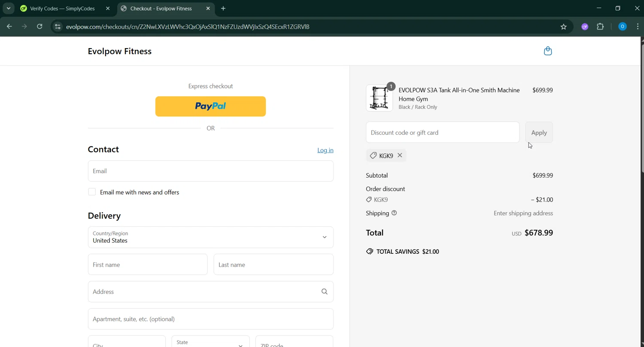Click the Smith Machine product thumbnail
644x347 pixels.
(x=379, y=98)
